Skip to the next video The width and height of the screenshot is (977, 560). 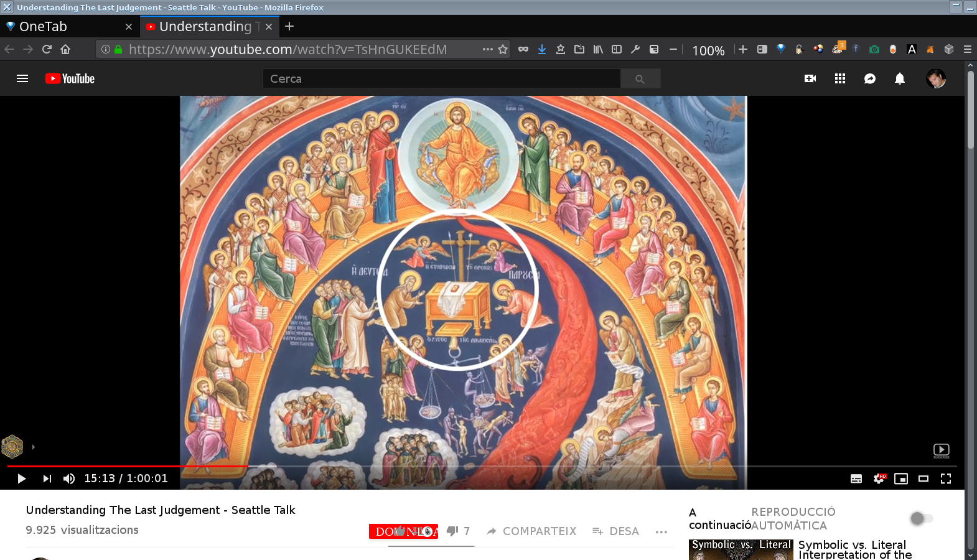coord(47,478)
